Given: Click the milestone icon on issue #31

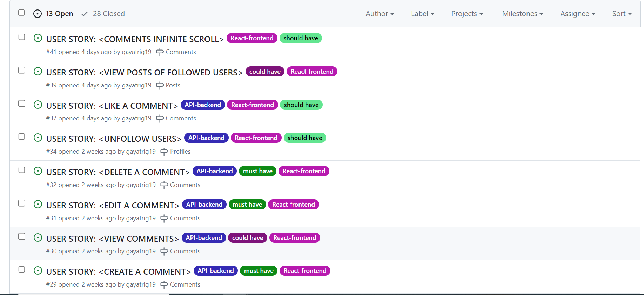Looking at the screenshot, I should [164, 219].
